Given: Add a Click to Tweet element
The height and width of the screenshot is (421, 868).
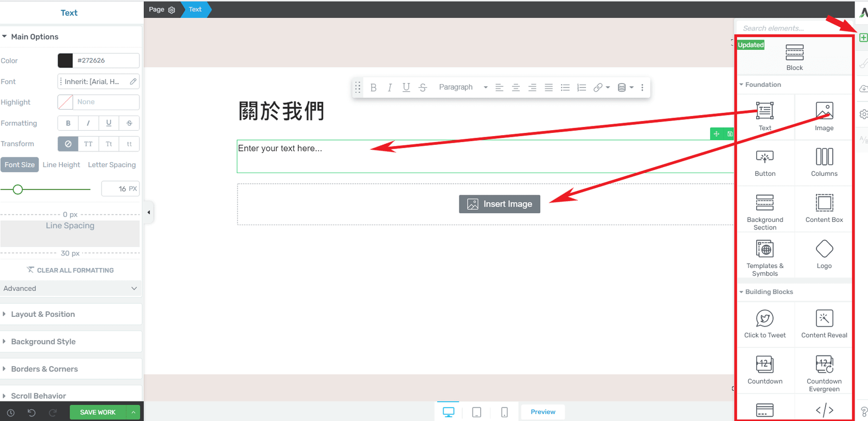Looking at the screenshot, I should pos(765,324).
